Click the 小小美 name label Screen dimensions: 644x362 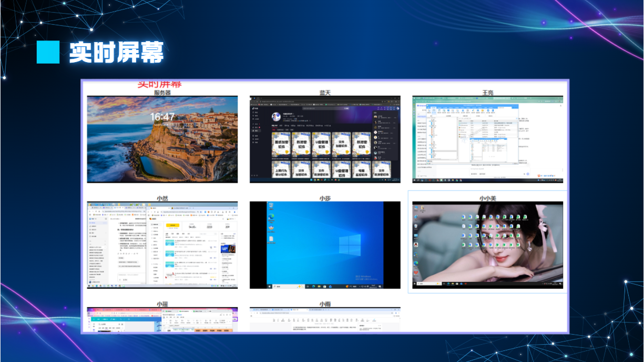click(x=487, y=198)
